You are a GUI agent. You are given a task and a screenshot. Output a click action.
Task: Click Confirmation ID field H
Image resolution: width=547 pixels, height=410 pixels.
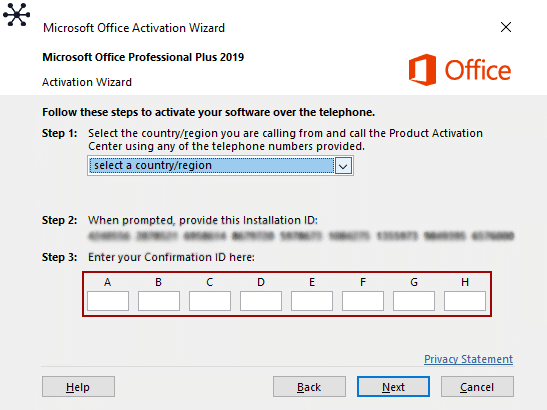click(x=465, y=301)
